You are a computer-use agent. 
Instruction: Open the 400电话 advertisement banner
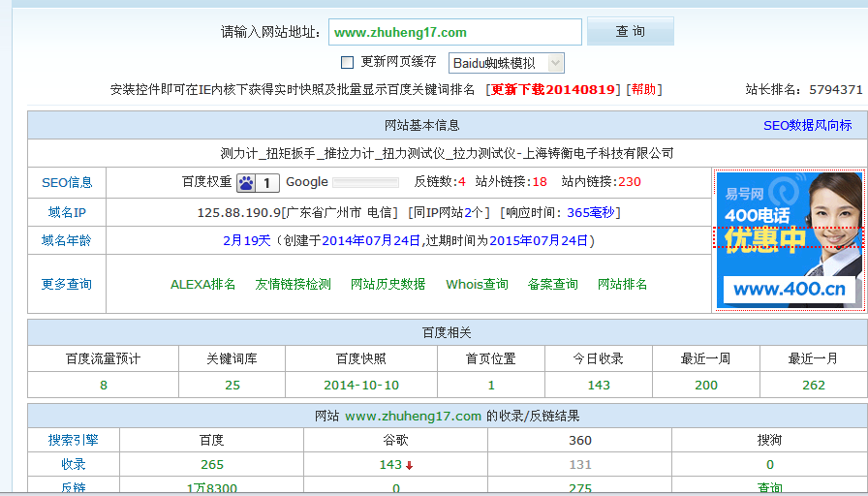pos(789,240)
